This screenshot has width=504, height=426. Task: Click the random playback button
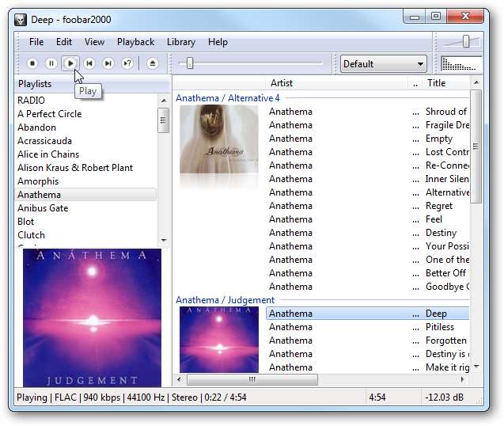point(127,63)
